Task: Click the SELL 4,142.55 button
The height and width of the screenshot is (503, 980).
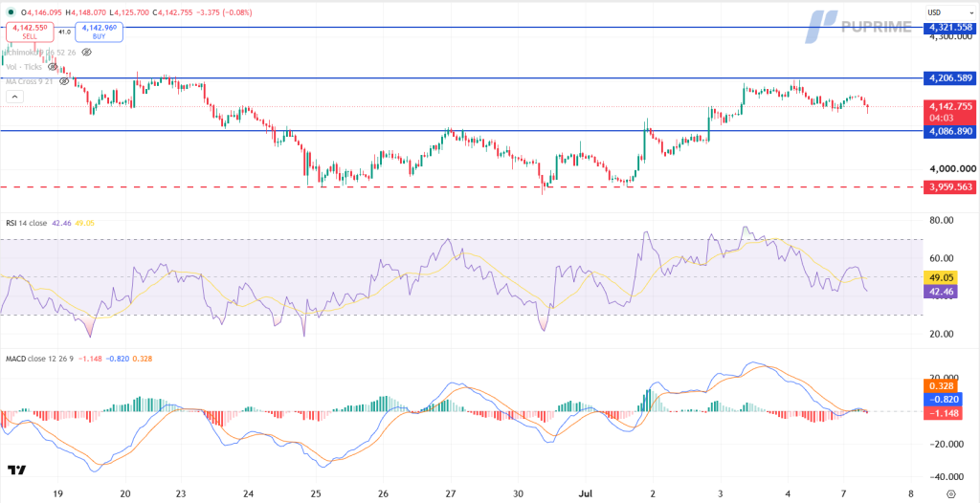Action: click(x=30, y=32)
